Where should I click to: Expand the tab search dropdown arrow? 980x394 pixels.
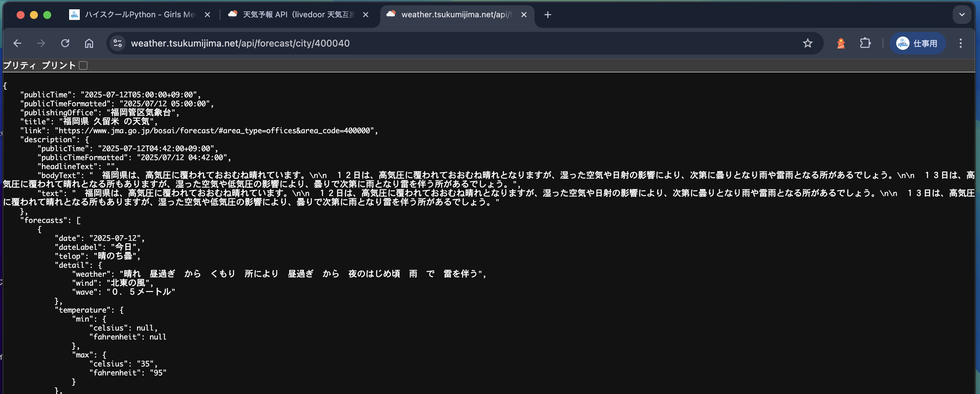point(962,15)
